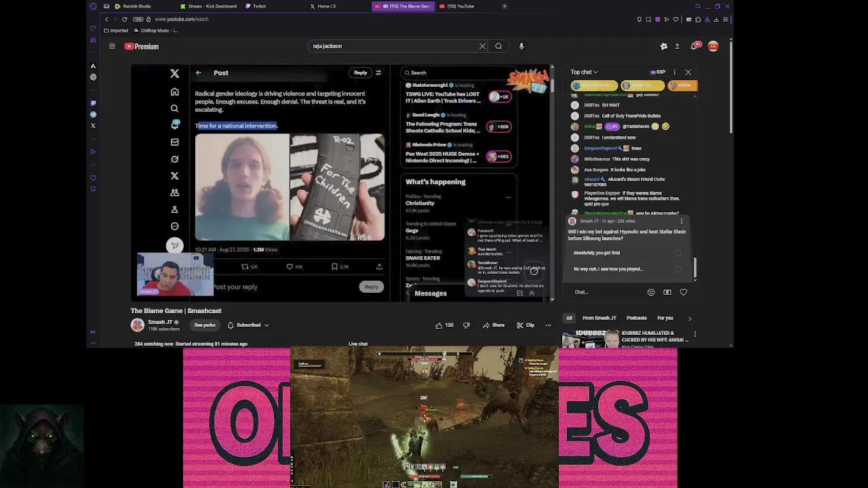Select the 'From Smash JT' filter chip
Image resolution: width=868 pixels, height=488 pixels.
[x=599, y=318]
